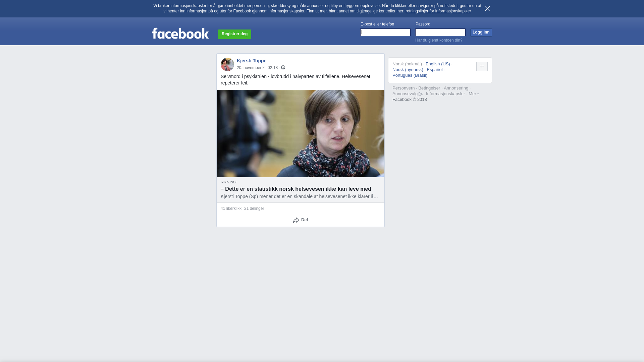
Task: Switch language to Norsk (nynorsk)
Action: (x=408, y=70)
